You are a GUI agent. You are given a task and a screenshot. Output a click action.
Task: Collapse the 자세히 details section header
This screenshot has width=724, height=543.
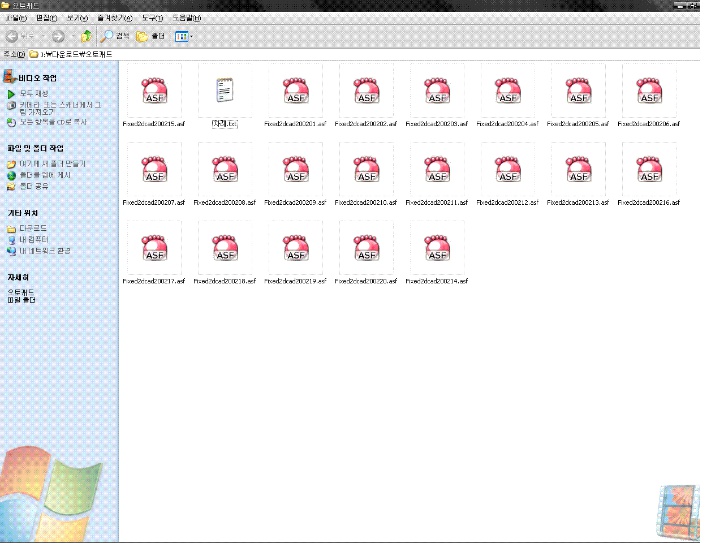(18, 277)
